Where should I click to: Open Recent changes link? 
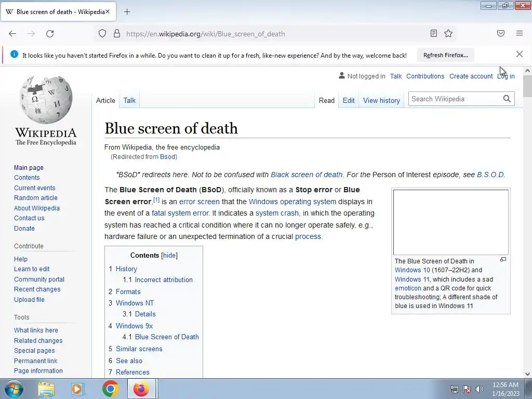37,289
